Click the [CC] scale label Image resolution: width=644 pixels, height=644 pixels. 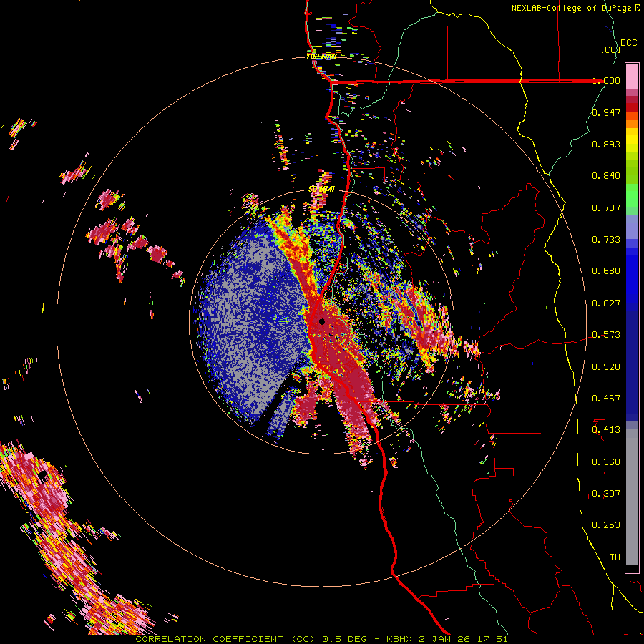(x=610, y=49)
